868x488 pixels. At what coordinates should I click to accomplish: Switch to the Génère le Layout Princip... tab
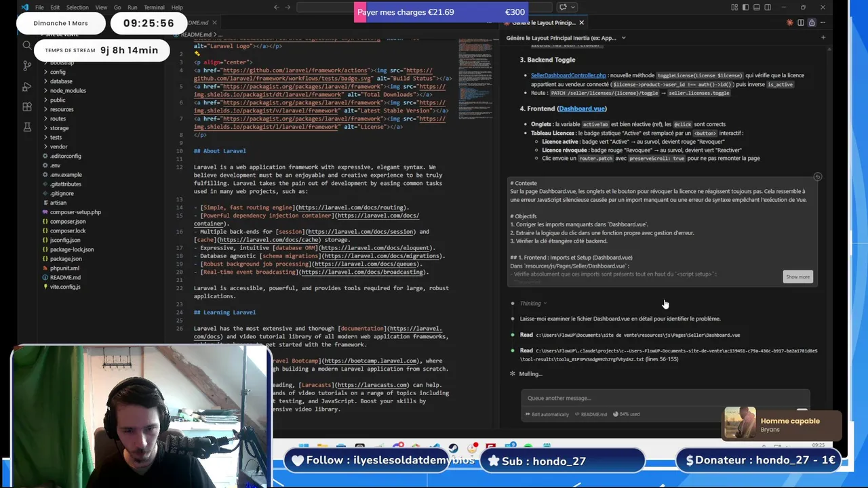(x=545, y=22)
